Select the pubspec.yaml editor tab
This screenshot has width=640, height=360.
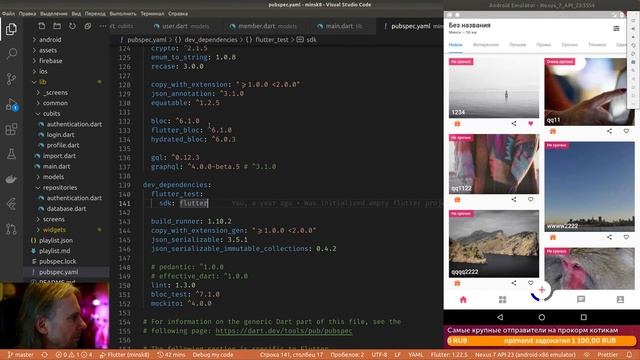pos(410,26)
